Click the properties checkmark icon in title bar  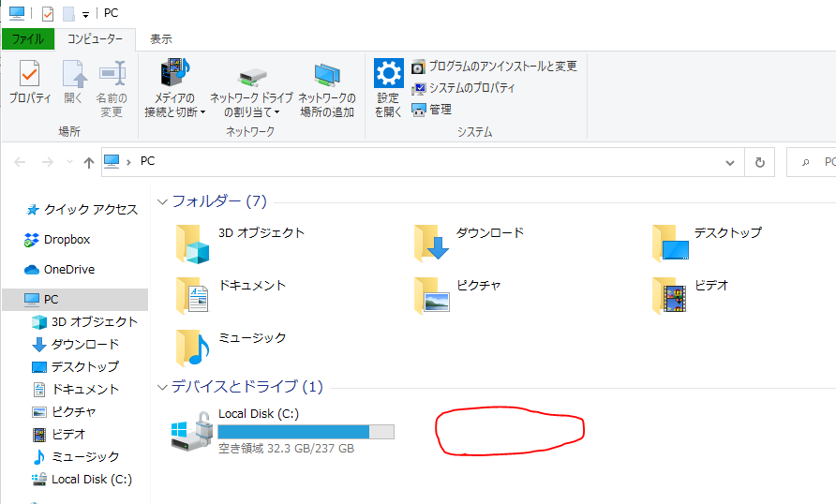pos(48,13)
